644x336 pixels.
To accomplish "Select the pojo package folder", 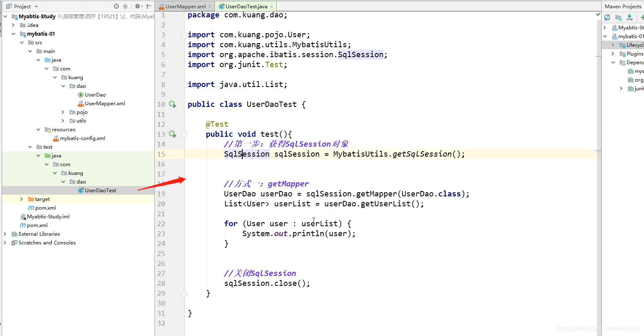I will point(79,112).
